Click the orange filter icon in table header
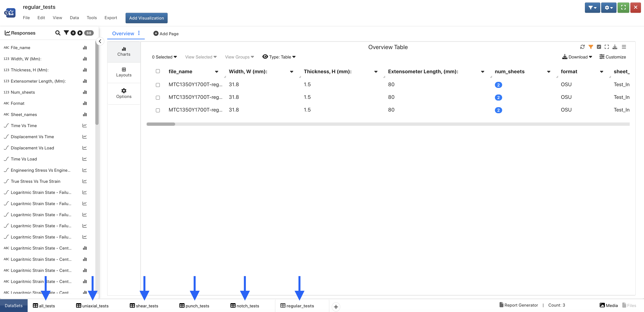This screenshot has height=312, width=644. (x=591, y=47)
